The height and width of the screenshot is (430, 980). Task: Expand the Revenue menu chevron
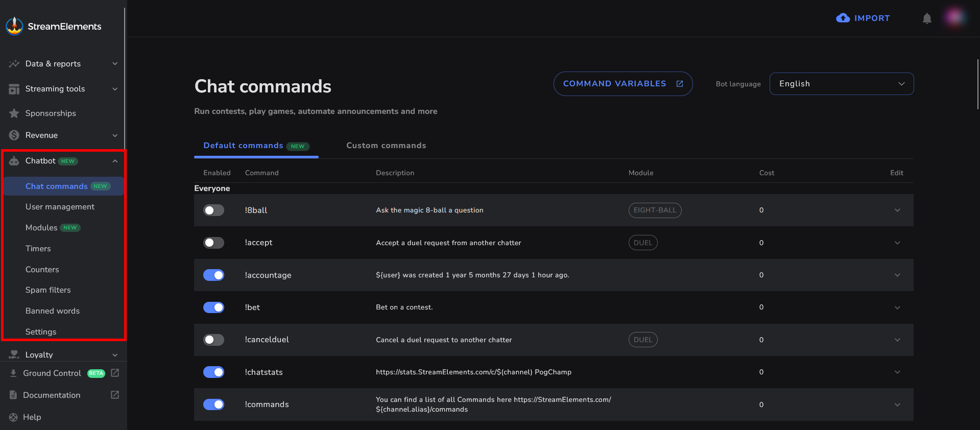pyautogui.click(x=115, y=135)
